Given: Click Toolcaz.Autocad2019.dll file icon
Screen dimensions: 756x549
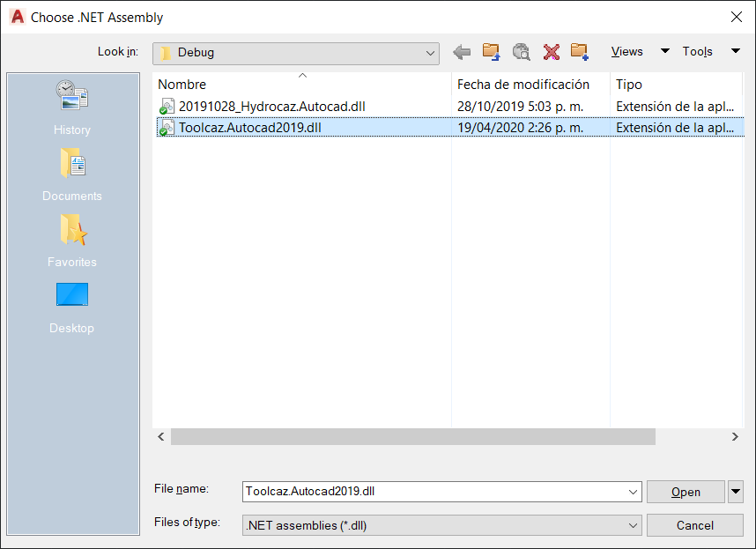Looking at the screenshot, I should pyautogui.click(x=167, y=128).
